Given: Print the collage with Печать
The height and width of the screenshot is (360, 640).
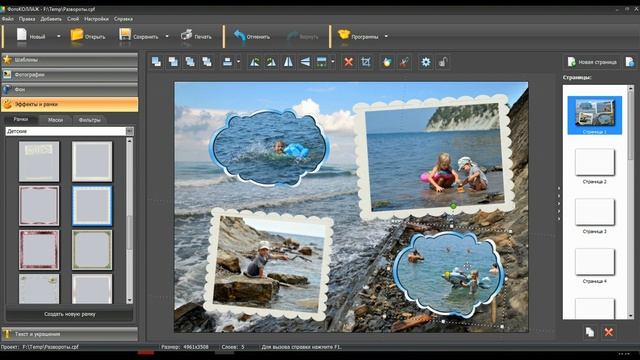Looking at the screenshot, I should pyautogui.click(x=196, y=36).
